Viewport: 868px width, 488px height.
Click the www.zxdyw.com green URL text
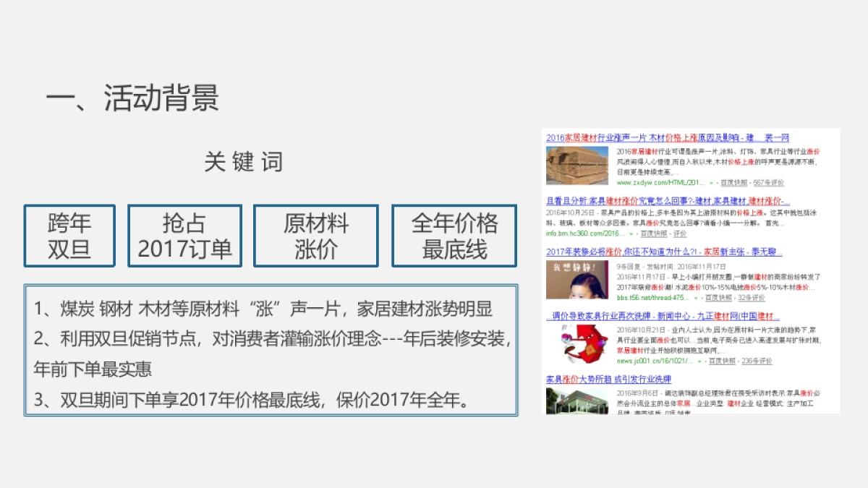(x=659, y=181)
